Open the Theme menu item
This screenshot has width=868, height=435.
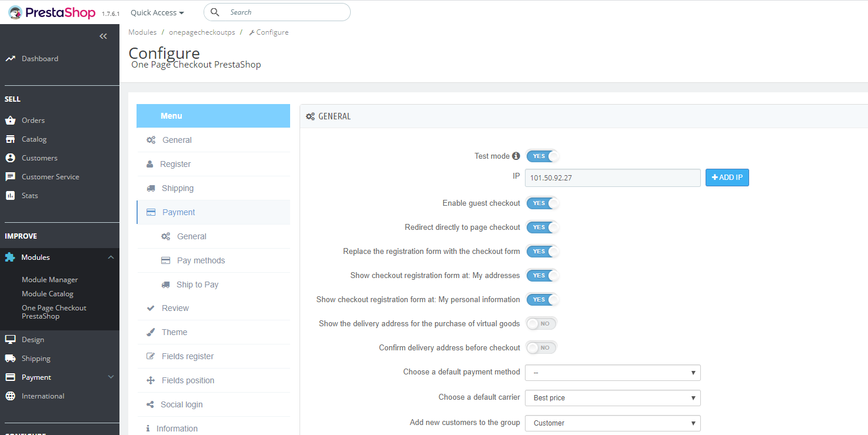click(x=213, y=333)
